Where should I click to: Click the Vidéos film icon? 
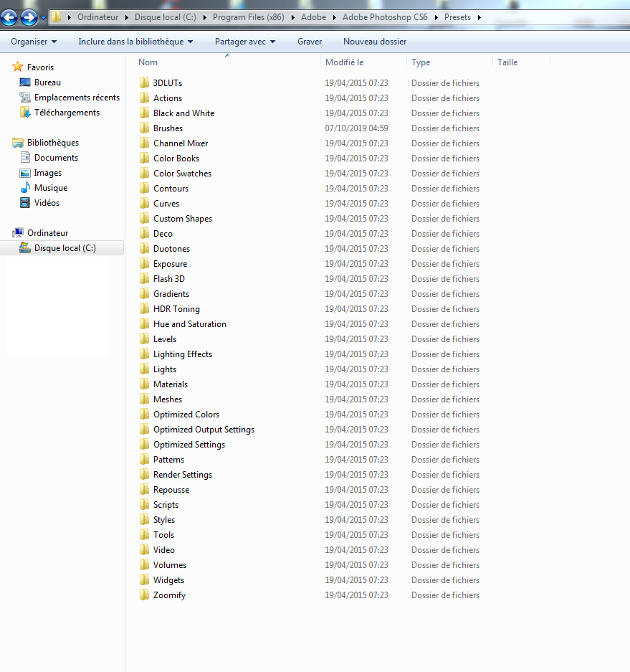tap(25, 203)
